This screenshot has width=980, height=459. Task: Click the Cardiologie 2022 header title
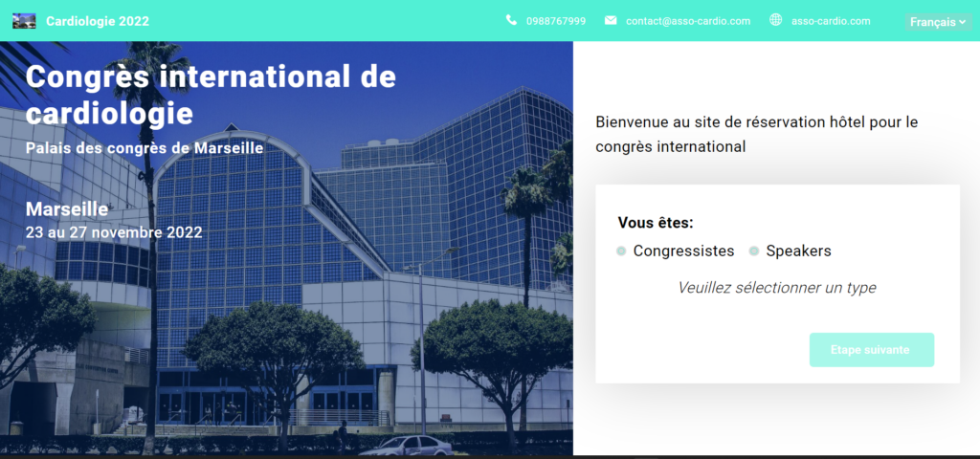[98, 21]
